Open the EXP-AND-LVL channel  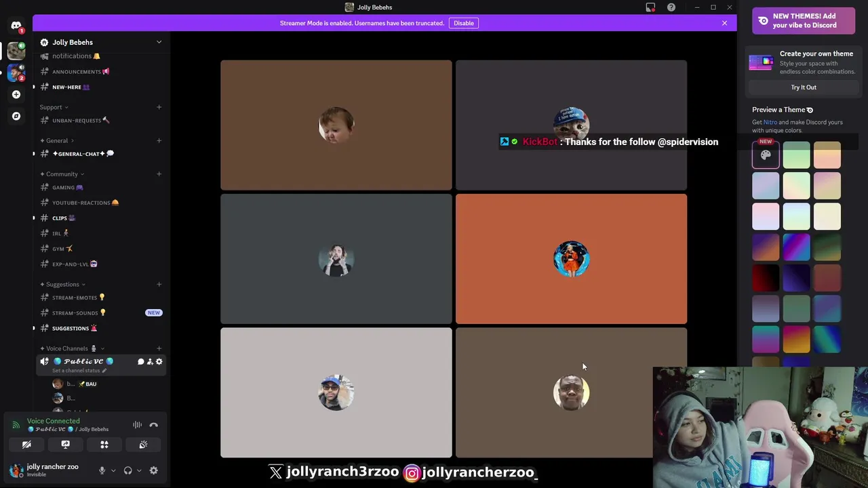[100, 264]
